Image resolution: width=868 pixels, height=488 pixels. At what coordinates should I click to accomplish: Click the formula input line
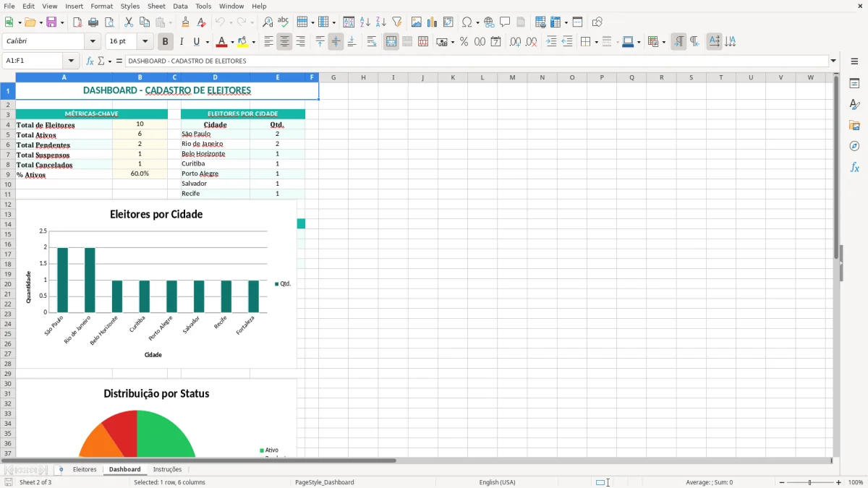point(477,61)
